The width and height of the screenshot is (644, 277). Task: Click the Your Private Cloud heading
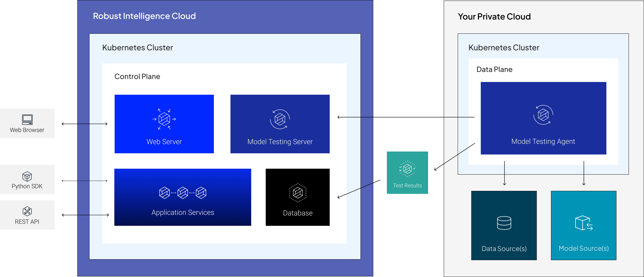click(x=494, y=16)
